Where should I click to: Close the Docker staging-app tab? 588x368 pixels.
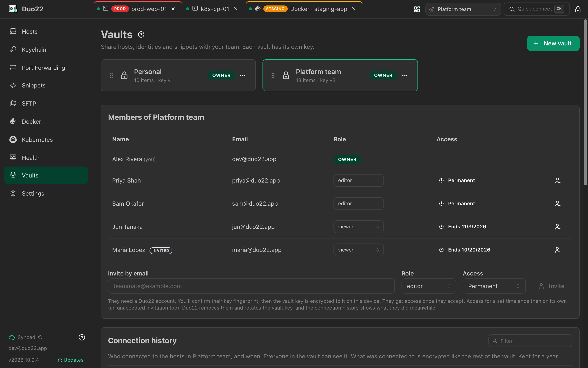(354, 9)
